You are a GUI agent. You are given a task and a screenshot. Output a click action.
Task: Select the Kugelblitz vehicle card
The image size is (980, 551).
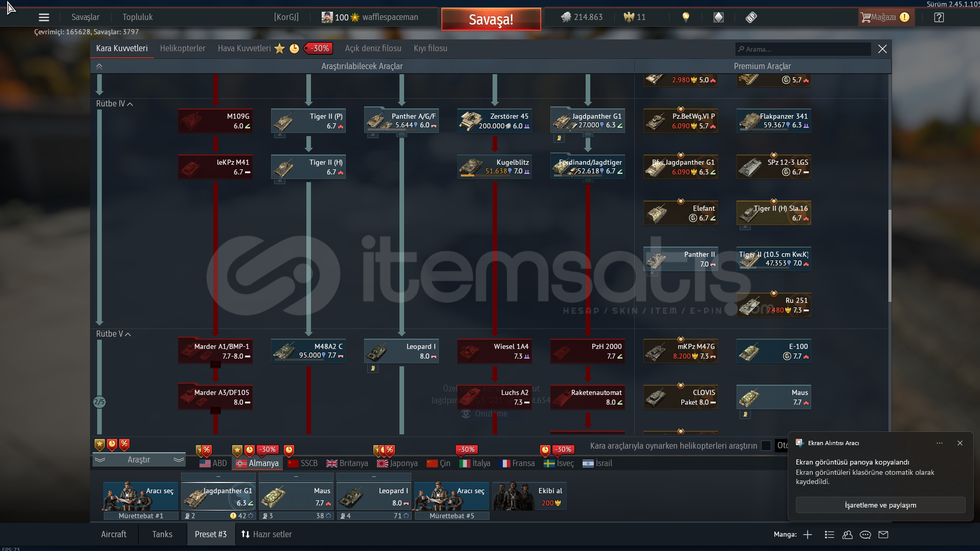click(495, 167)
